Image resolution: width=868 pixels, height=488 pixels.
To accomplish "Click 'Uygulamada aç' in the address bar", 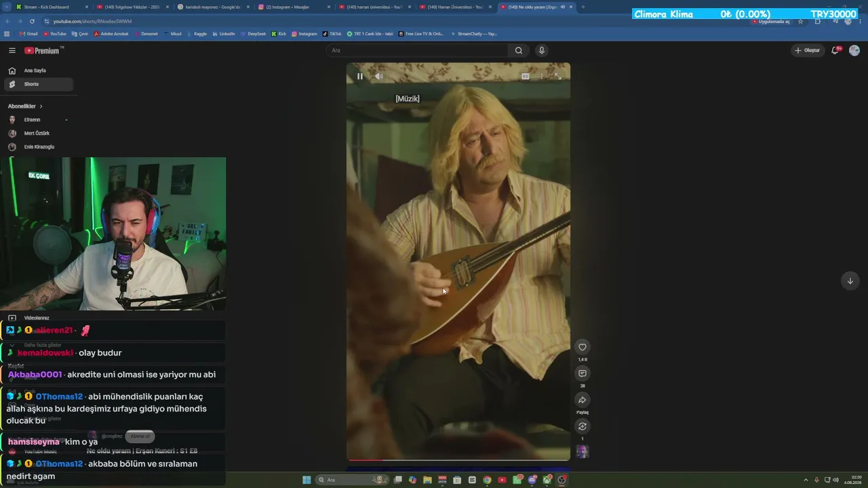I will coord(771,22).
